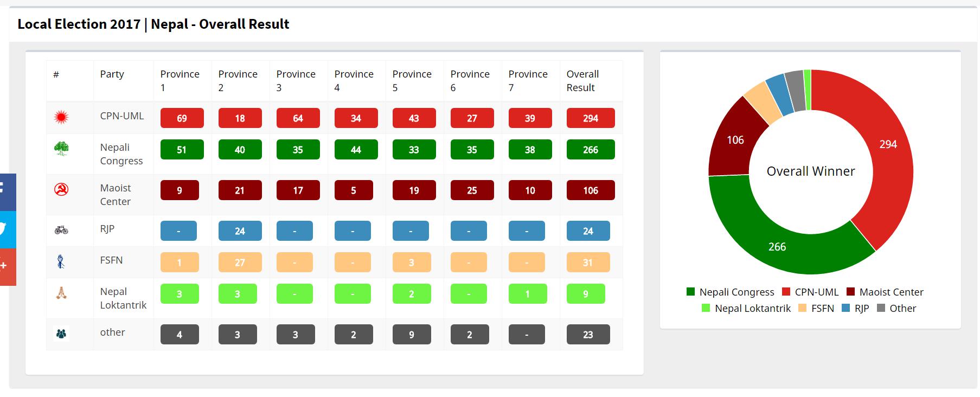The image size is (980, 397).
Task: Click Nepal Loktantrik overall badge 9
Action: [x=586, y=294]
